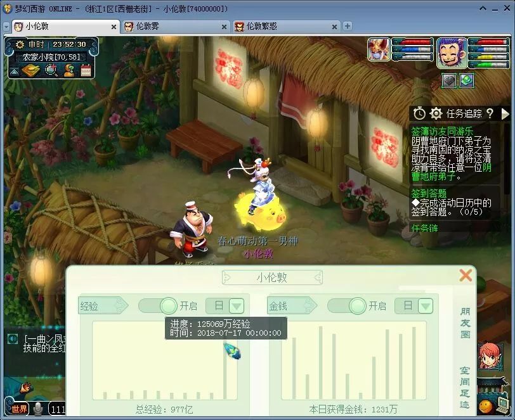This screenshot has width=515, height=420.
Task: Collapse the task tracker with the right arrow
Action: click(505, 114)
